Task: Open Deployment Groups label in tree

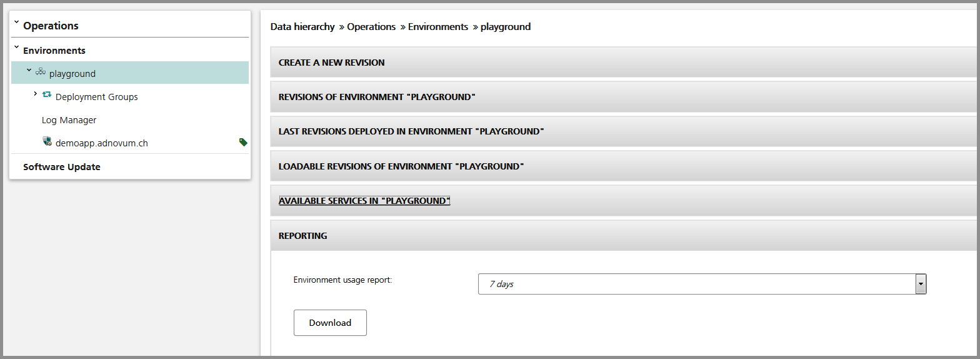Action: (97, 97)
